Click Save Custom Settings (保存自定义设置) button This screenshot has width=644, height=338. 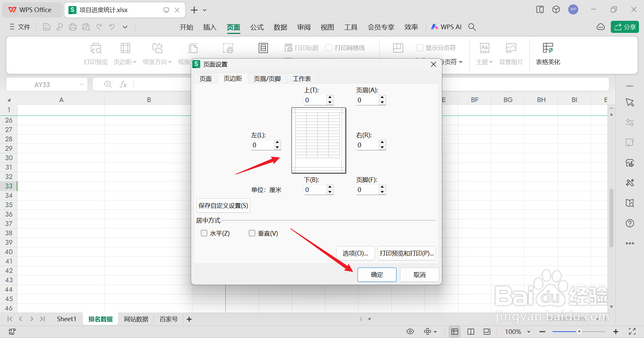[223, 205]
